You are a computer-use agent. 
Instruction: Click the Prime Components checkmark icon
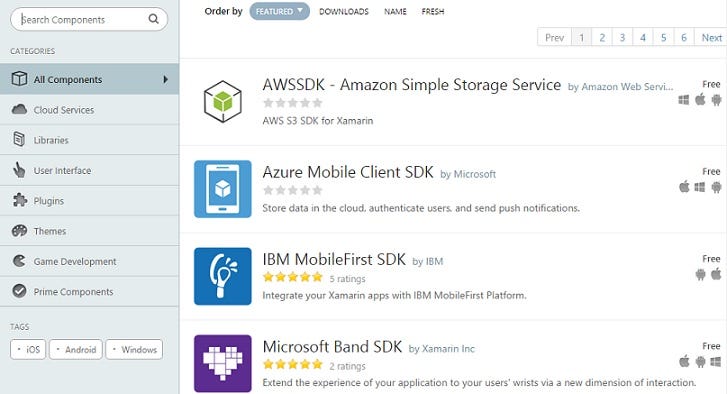click(19, 291)
